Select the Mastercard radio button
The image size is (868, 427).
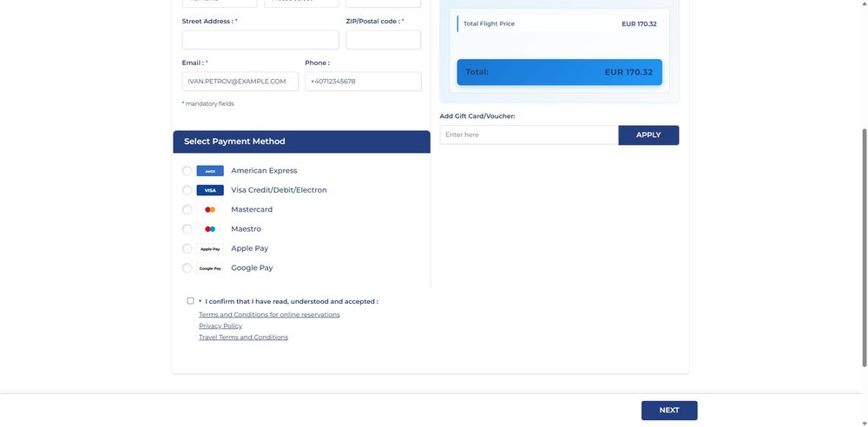click(x=187, y=209)
